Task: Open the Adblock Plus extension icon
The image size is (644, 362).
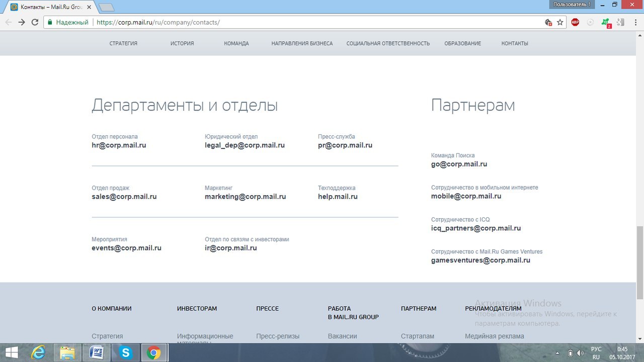Action: click(x=575, y=22)
